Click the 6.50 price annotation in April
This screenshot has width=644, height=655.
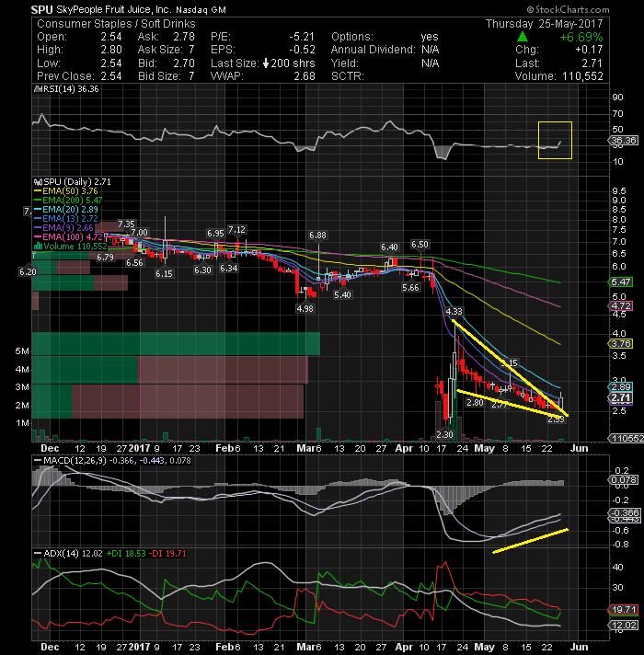click(x=420, y=245)
